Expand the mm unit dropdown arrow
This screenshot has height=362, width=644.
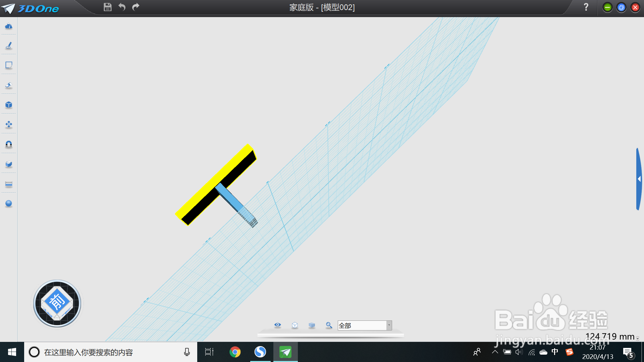click(x=638, y=339)
